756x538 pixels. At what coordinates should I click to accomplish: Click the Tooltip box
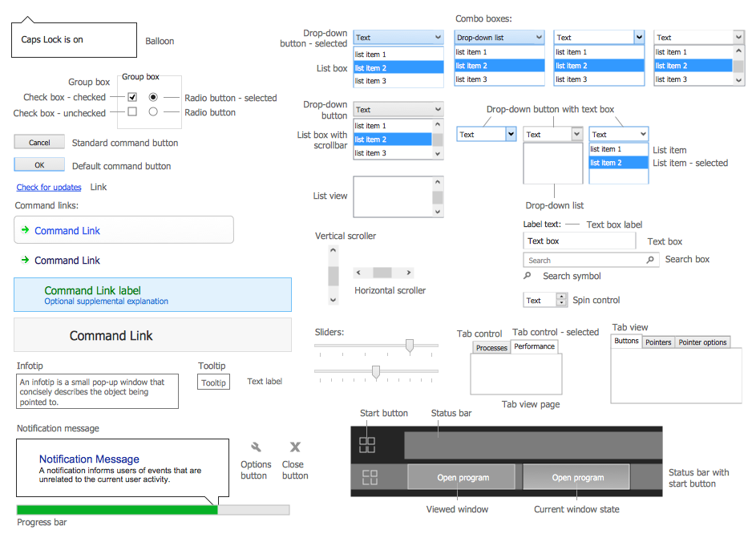coord(213,382)
